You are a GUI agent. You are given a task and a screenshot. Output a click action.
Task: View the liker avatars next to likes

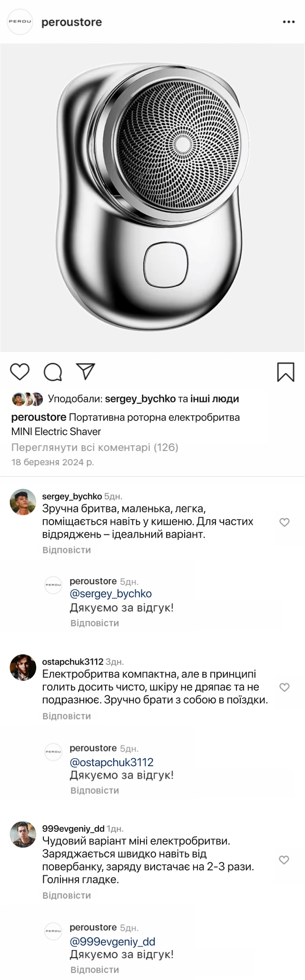[x=27, y=399]
